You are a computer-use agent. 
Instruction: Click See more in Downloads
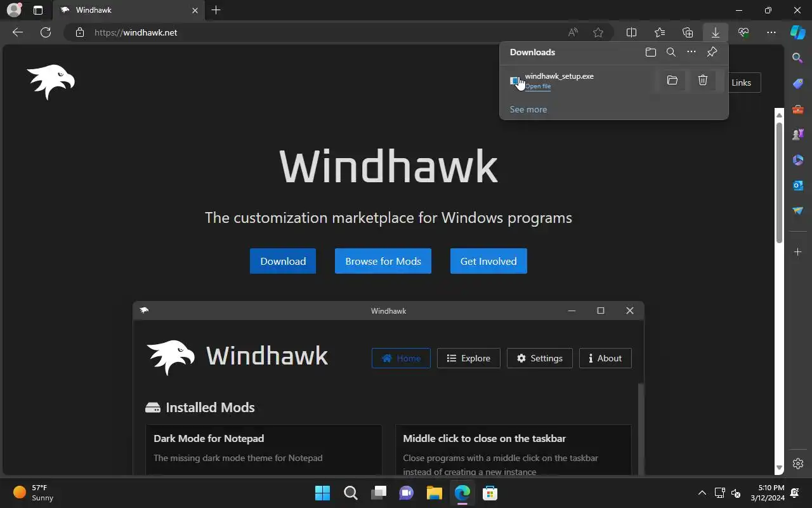[528, 109]
